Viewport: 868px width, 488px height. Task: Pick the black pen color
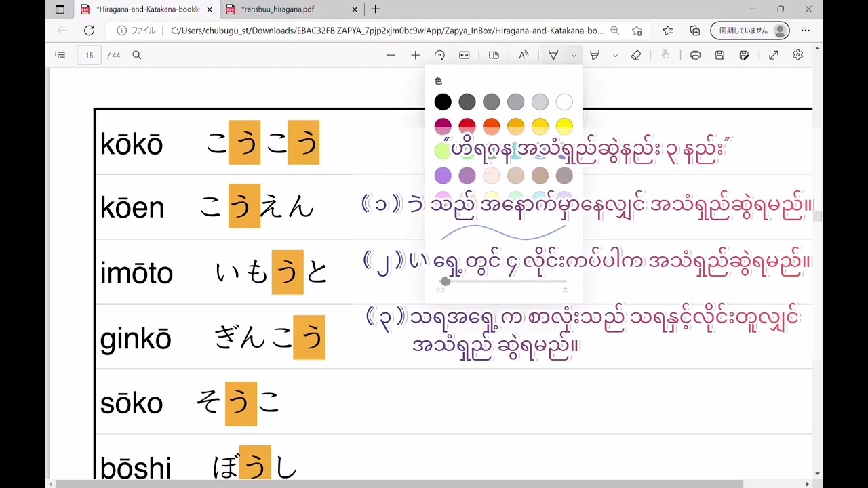pyautogui.click(x=443, y=102)
